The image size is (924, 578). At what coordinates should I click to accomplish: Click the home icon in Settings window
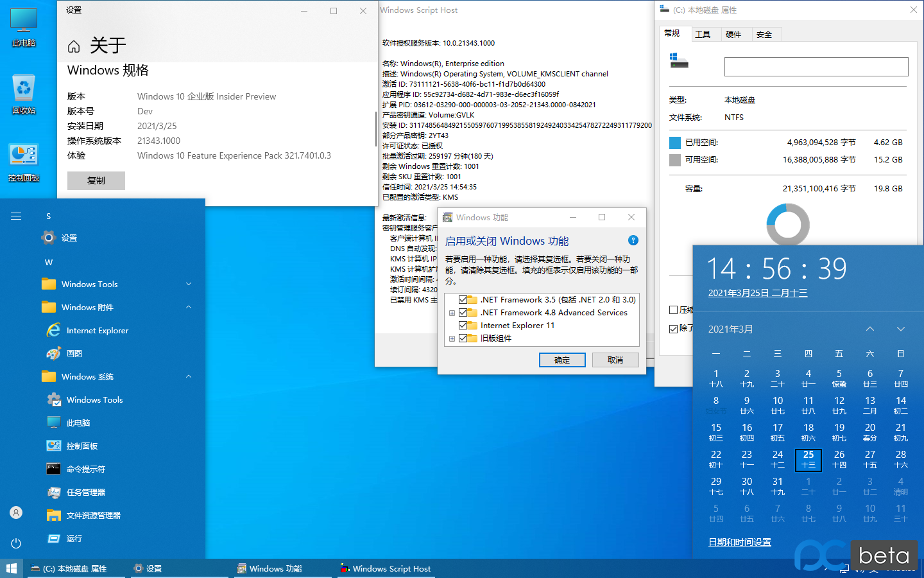[x=74, y=46]
